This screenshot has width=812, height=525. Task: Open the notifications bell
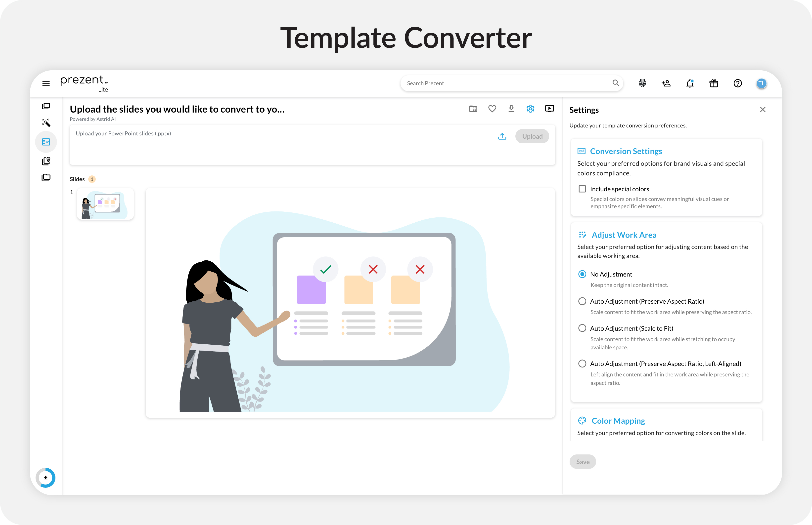[690, 83]
